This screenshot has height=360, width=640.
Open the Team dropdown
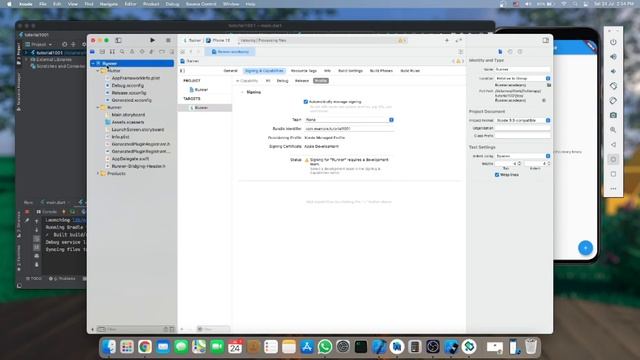coord(349,120)
